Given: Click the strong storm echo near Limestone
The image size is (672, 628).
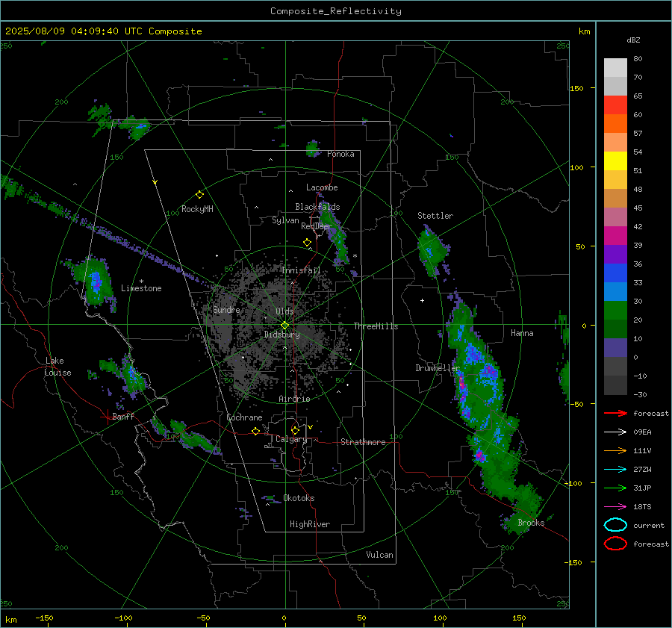Looking at the screenshot, I should [95, 282].
